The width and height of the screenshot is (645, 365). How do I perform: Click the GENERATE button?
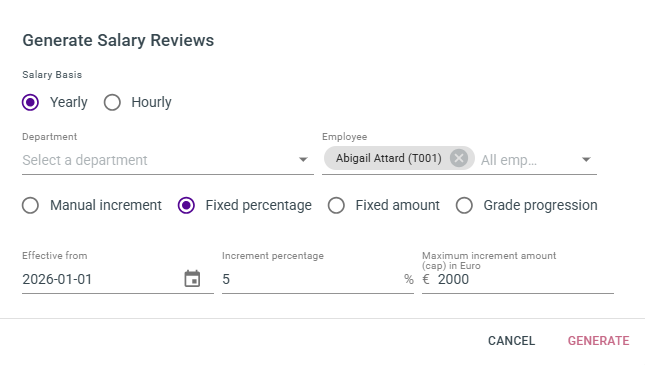pos(598,341)
